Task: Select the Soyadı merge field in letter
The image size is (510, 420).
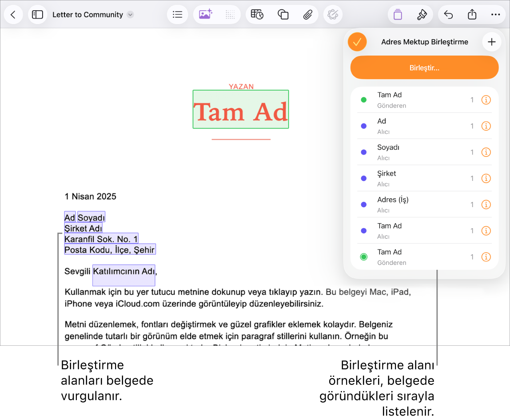Action: pos(92,217)
